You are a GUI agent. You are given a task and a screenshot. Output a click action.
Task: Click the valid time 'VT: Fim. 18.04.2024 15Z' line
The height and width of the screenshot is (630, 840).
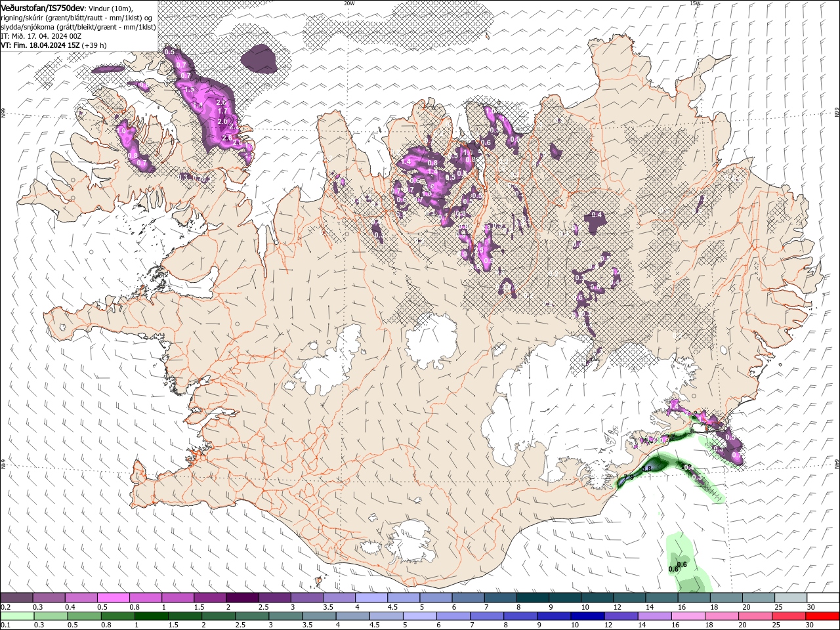41,45
